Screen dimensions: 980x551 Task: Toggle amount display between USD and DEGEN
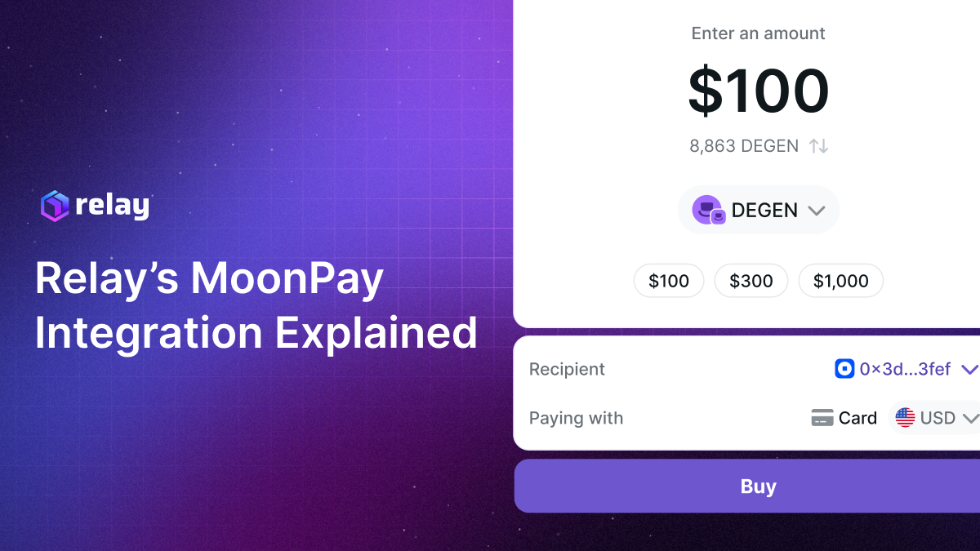(x=819, y=145)
